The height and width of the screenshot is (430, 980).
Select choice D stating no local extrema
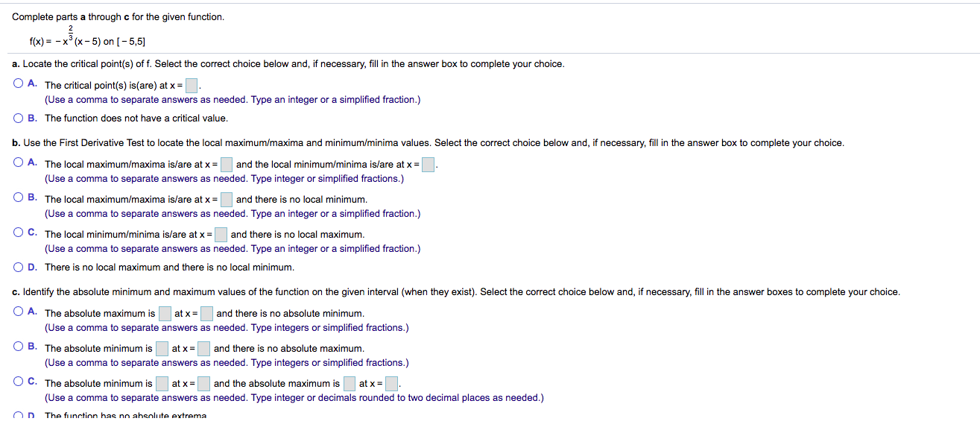pyautogui.click(x=16, y=267)
